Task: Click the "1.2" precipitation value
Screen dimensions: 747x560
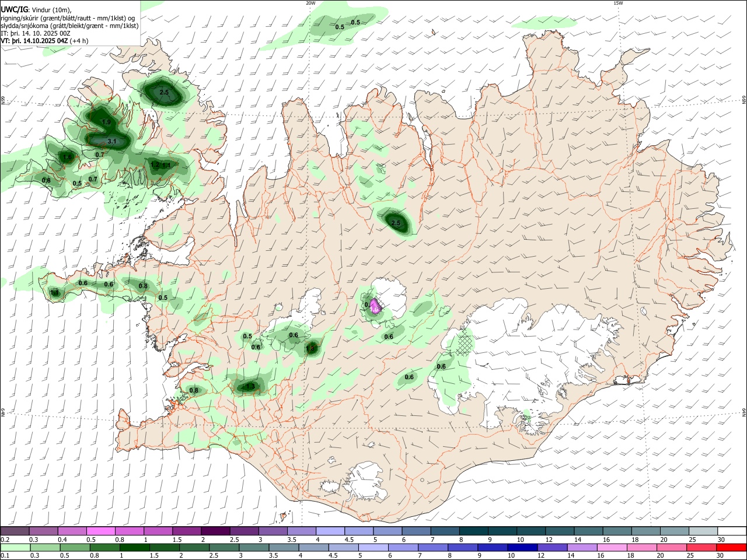Action: (155, 165)
